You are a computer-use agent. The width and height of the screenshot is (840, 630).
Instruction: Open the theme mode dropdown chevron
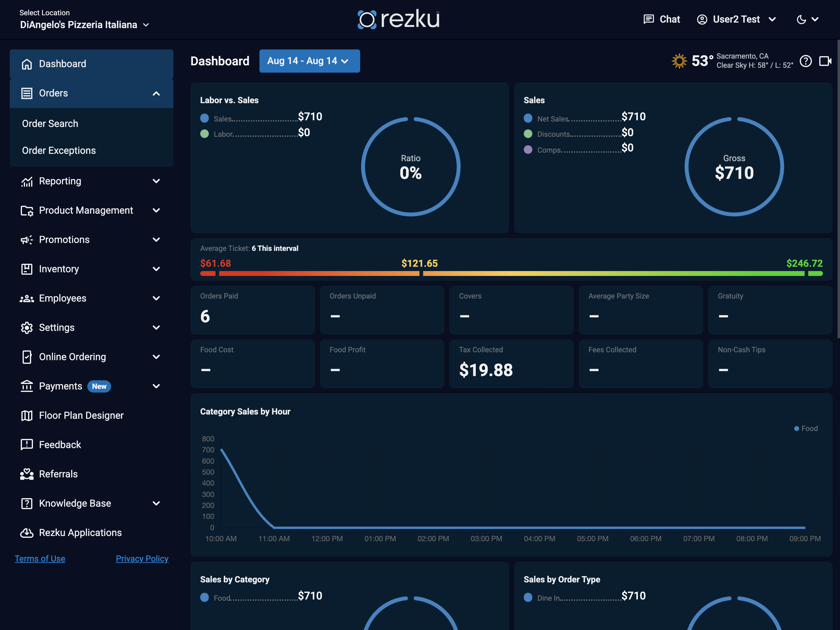[815, 19]
